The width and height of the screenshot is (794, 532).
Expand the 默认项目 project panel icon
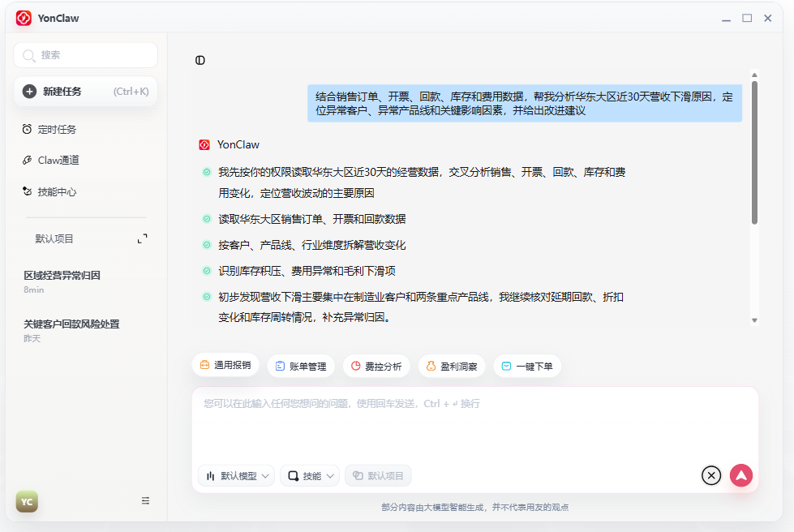[142, 238]
